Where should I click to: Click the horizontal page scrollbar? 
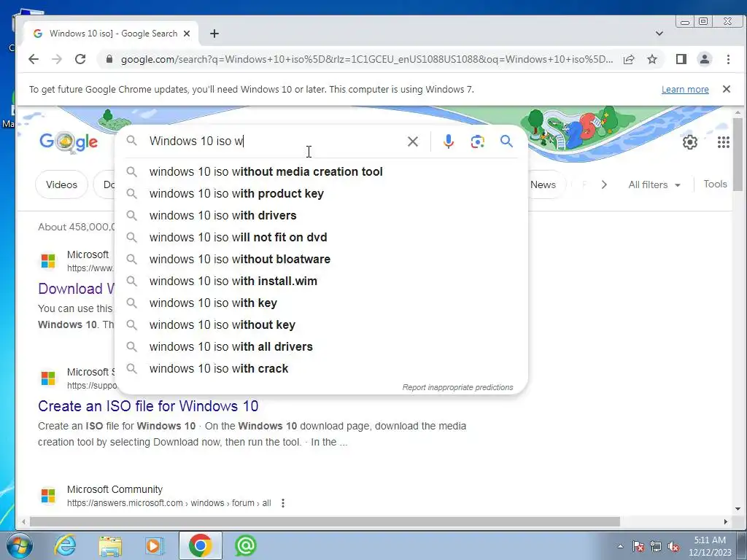pos(325,522)
